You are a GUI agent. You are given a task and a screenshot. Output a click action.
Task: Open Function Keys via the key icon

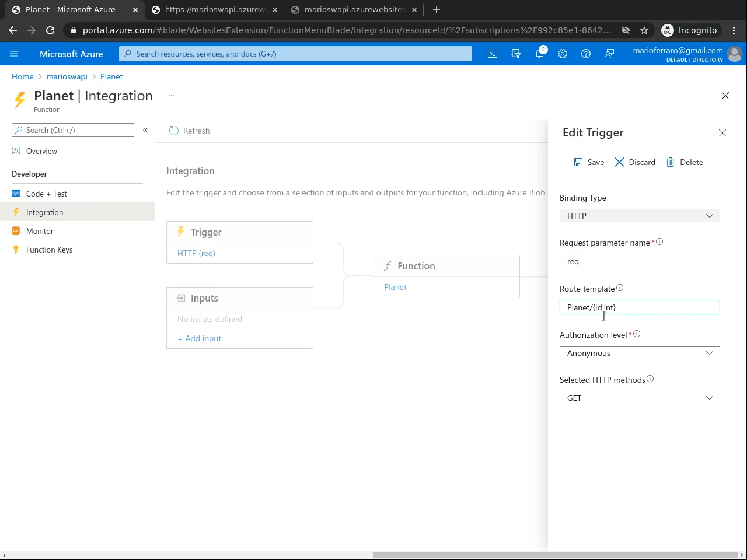(16, 250)
